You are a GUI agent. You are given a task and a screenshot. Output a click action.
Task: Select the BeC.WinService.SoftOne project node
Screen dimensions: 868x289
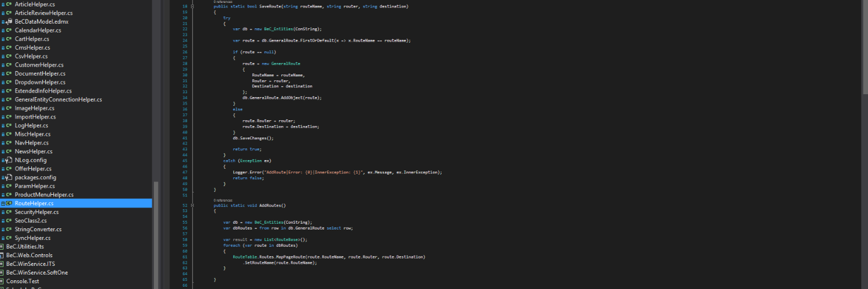pos(37,272)
